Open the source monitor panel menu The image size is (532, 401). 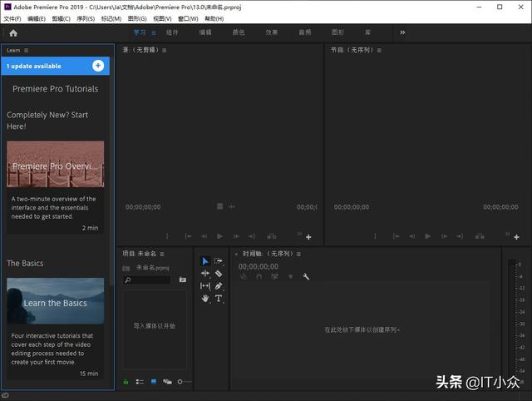coord(165,50)
